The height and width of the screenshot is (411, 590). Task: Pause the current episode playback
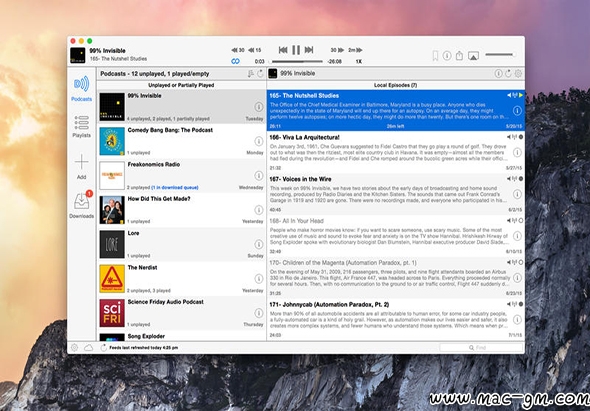pos(296,50)
